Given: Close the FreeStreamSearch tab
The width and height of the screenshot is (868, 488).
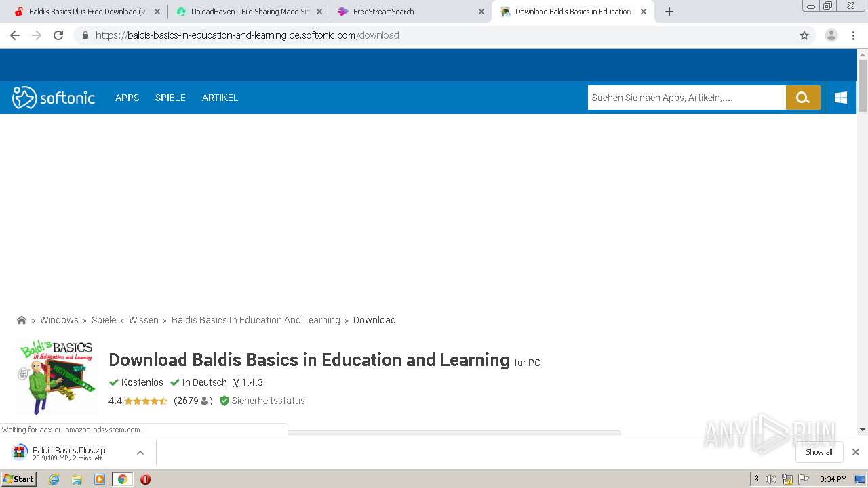Looking at the screenshot, I should pyautogui.click(x=481, y=12).
